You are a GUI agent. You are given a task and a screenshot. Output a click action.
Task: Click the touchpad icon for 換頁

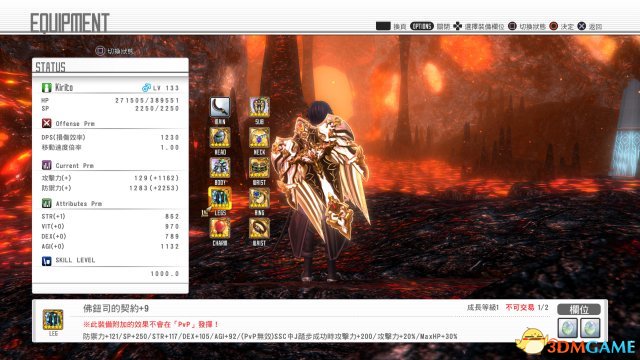[383, 26]
